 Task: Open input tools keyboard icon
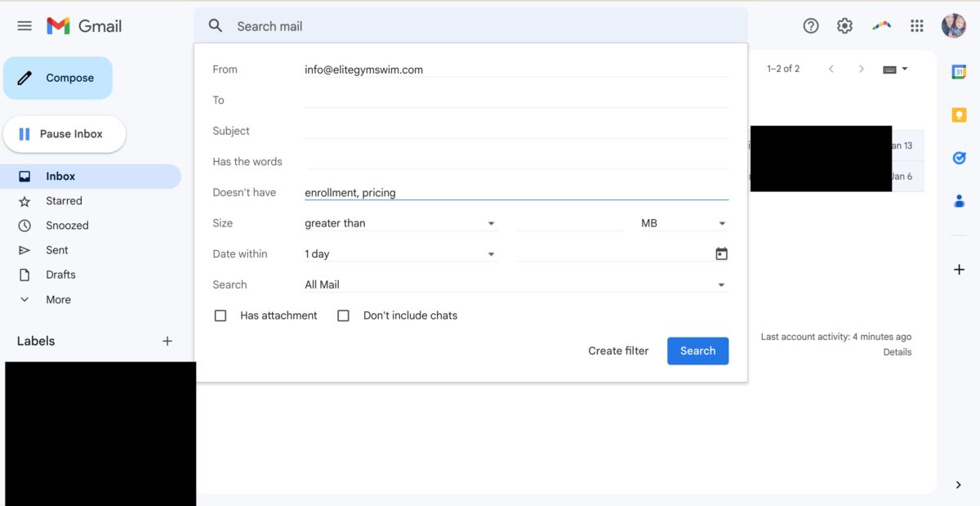point(890,69)
